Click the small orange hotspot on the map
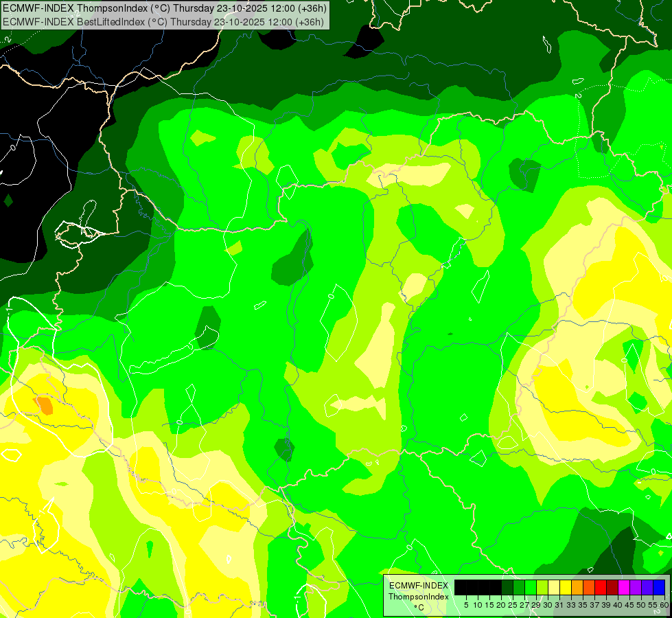 tap(44, 405)
